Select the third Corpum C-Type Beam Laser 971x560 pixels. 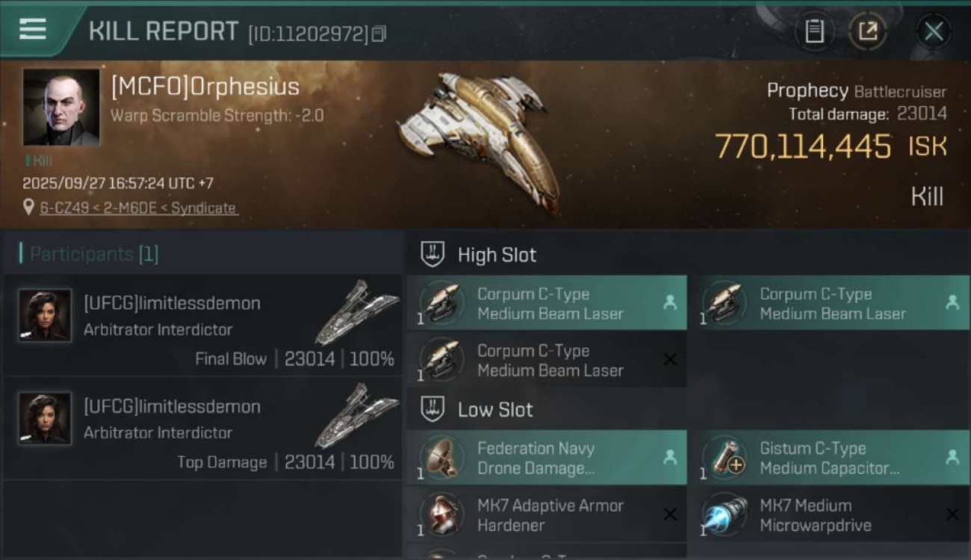[547, 360]
